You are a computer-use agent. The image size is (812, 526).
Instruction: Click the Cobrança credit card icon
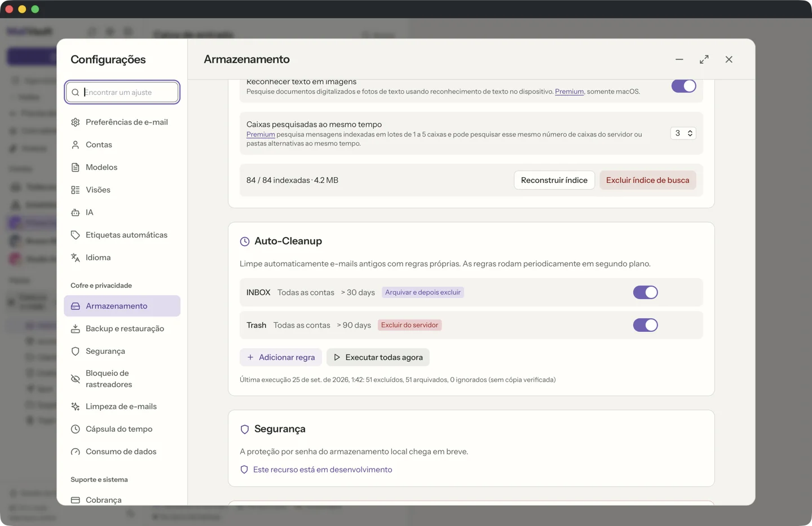tap(76, 500)
